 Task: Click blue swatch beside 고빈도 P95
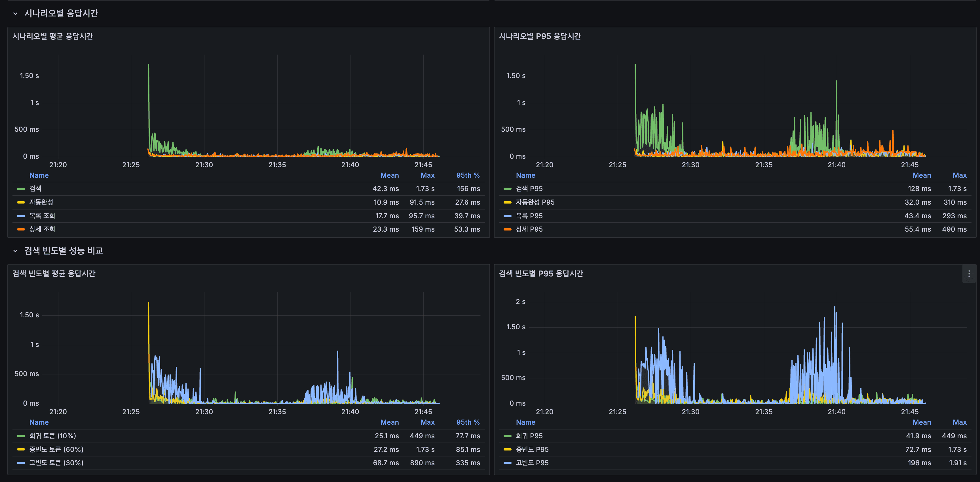[507, 463]
